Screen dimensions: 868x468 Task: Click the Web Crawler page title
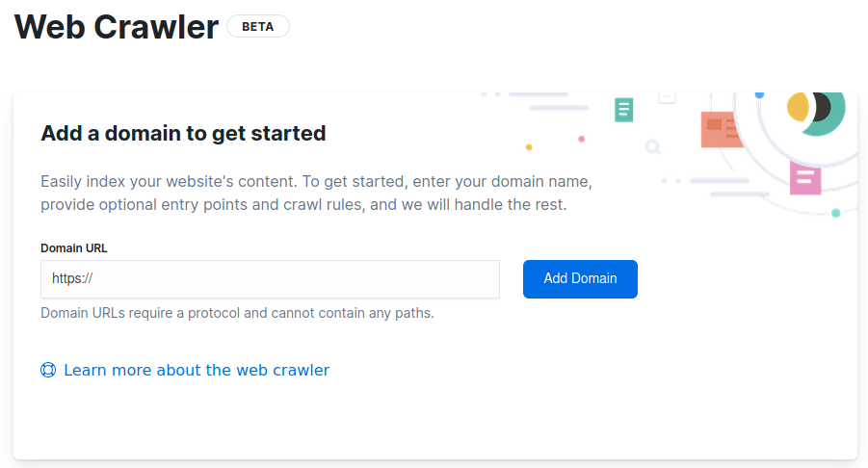pyautogui.click(x=117, y=27)
